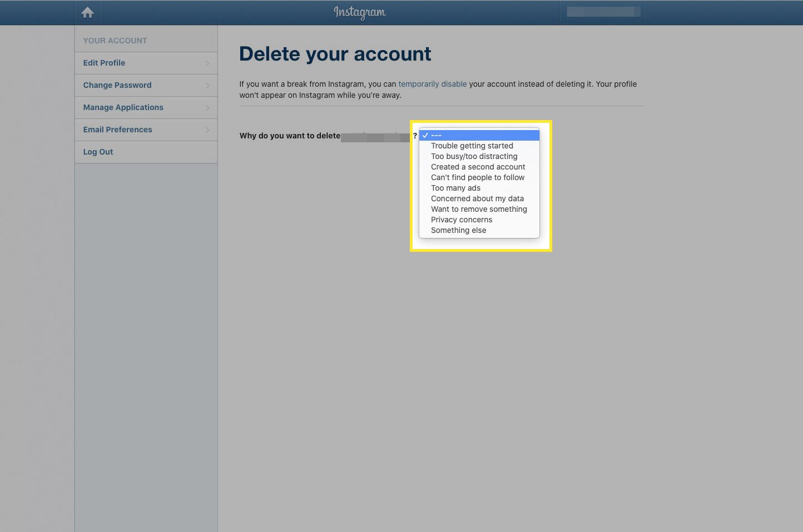
Task: Choose 'Trouble getting started' reason
Action: 479,146
